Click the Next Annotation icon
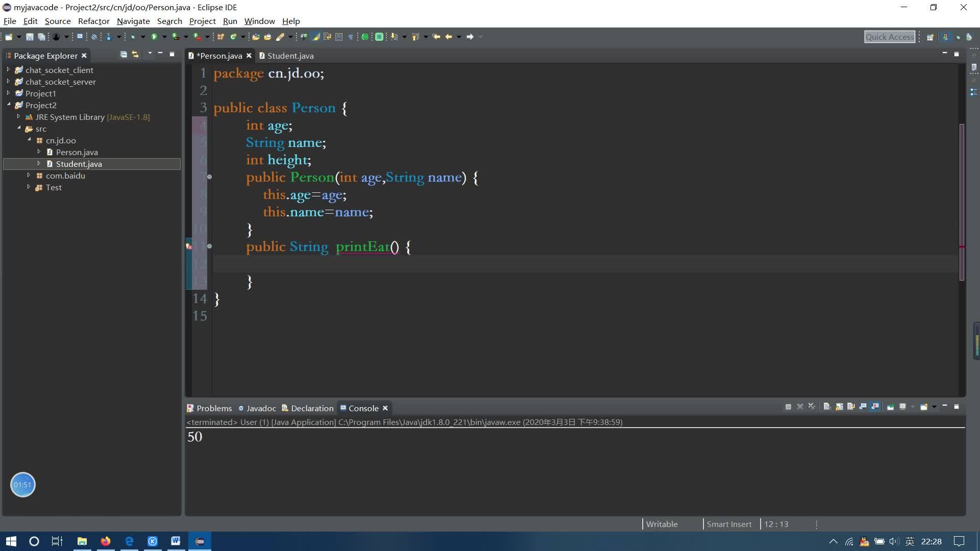The width and height of the screenshot is (980, 551). (x=394, y=37)
